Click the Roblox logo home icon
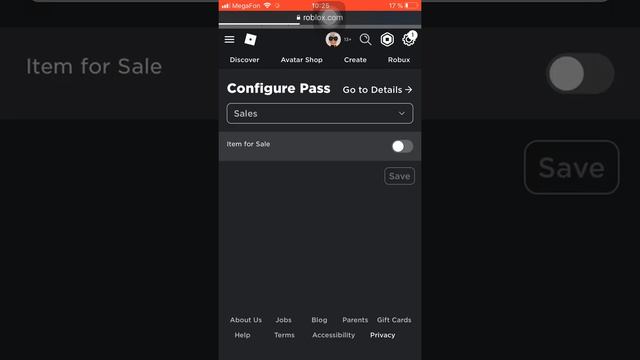640x360 pixels. 250,39
